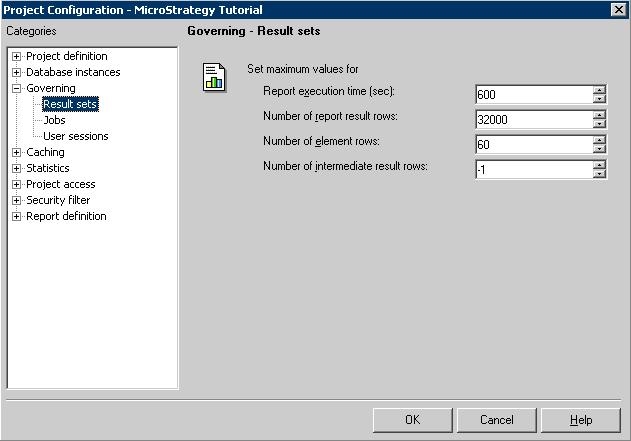Expand the Security filter category
The height and width of the screenshot is (441, 631).
pyautogui.click(x=16, y=200)
